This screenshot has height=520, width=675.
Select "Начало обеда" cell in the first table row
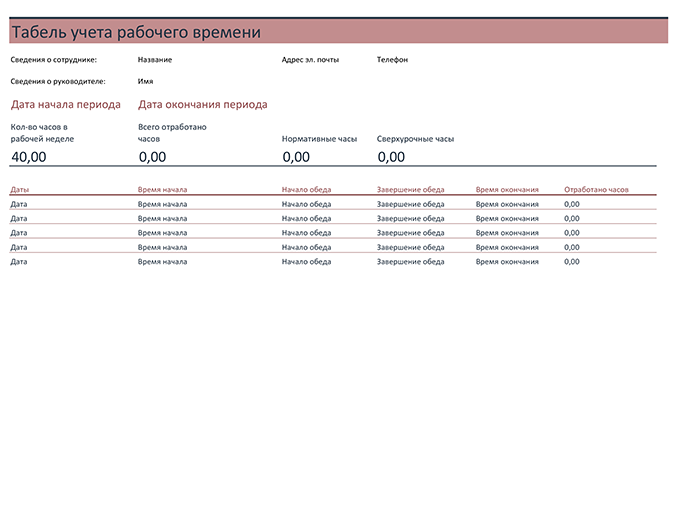[307, 204]
